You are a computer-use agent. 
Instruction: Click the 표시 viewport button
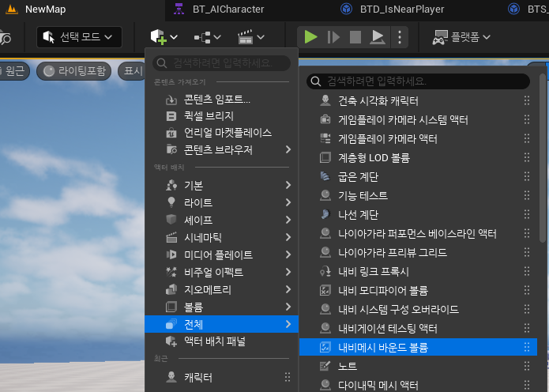132,71
